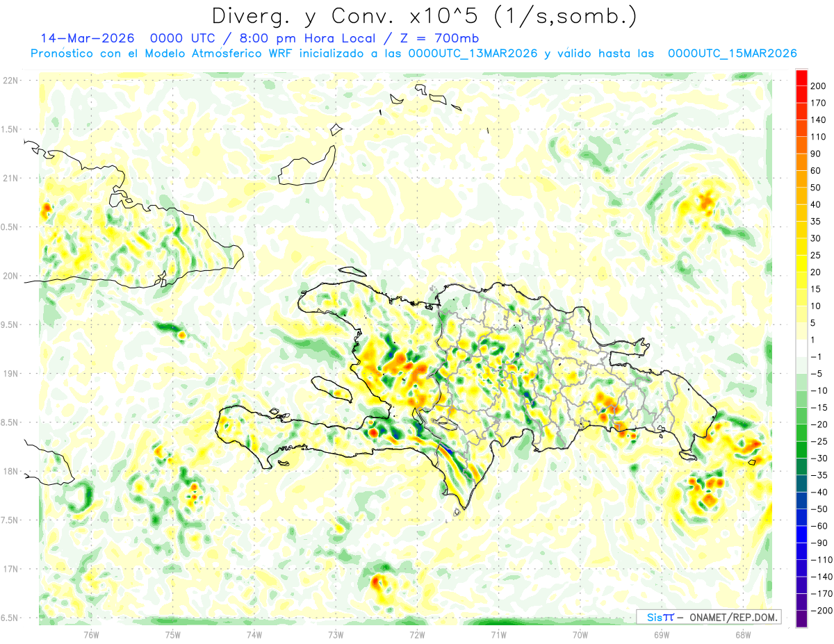Image resolution: width=834 pixels, height=644 pixels.
Task: Click the "-5" colorbar label
Action: [817, 374]
